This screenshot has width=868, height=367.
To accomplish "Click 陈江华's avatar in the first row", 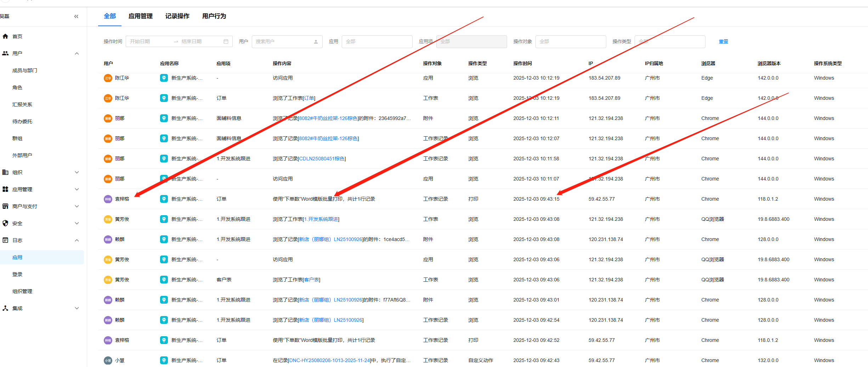I will [108, 78].
